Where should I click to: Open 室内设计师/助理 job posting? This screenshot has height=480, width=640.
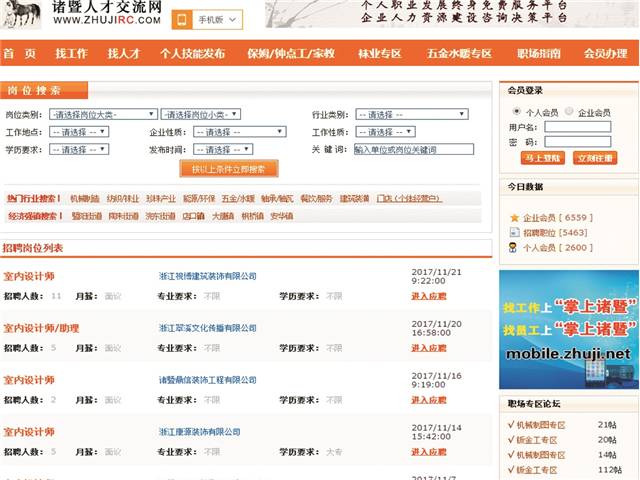click(41, 328)
